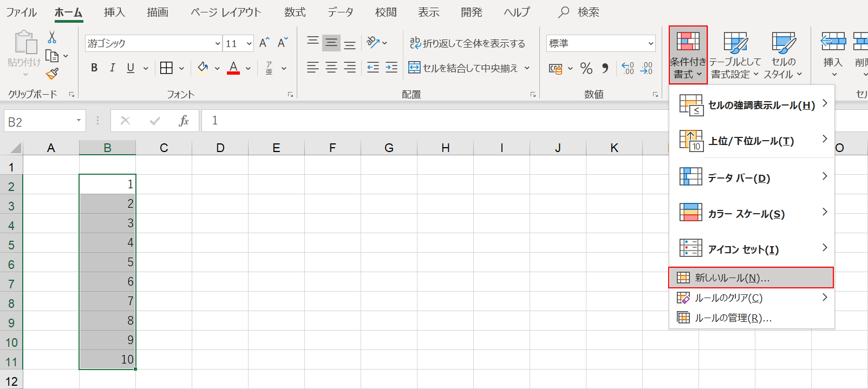Open テーブルとして書式設定 format as table
This screenshot has height=389, width=868.
click(x=735, y=55)
